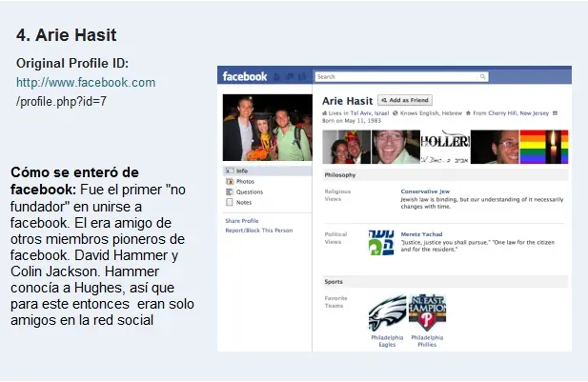Open first photo strip thumbnail with couple
588x382 pixels.
347,147
